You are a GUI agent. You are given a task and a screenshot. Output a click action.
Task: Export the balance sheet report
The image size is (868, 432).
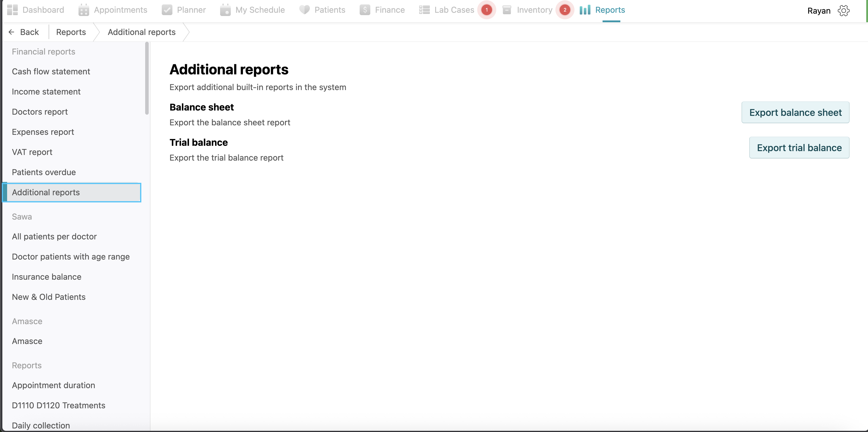point(795,113)
